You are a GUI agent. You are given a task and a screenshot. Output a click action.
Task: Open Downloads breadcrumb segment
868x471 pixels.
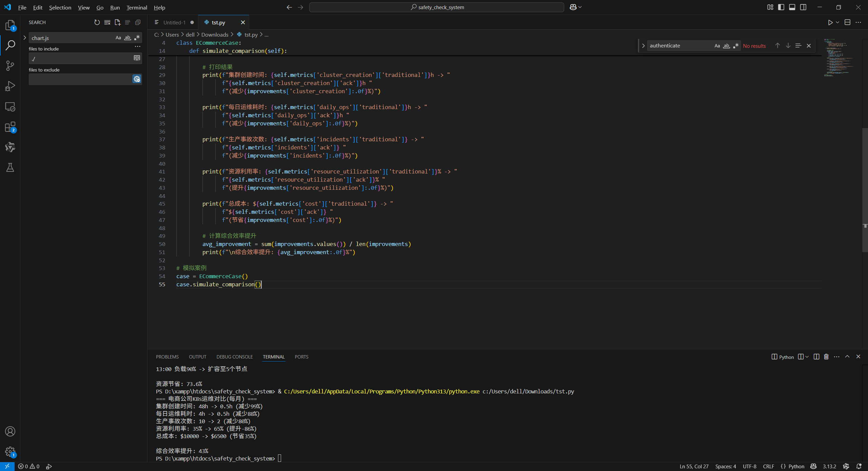(x=215, y=35)
